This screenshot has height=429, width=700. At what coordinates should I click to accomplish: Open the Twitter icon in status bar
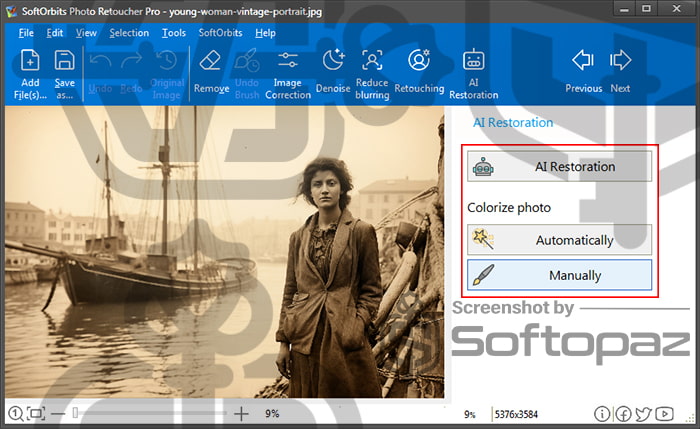pyautogui.click(x=643, y=414)
